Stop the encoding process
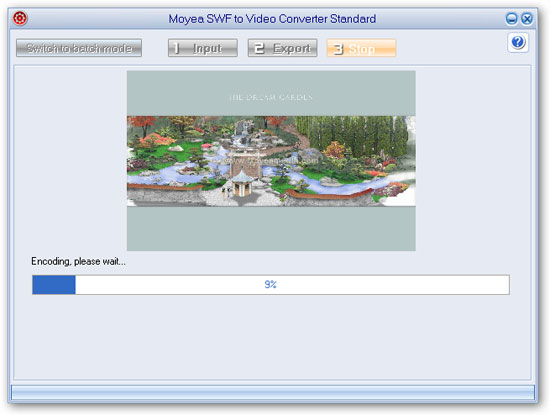The image size is (550, 415). [362, 48]
